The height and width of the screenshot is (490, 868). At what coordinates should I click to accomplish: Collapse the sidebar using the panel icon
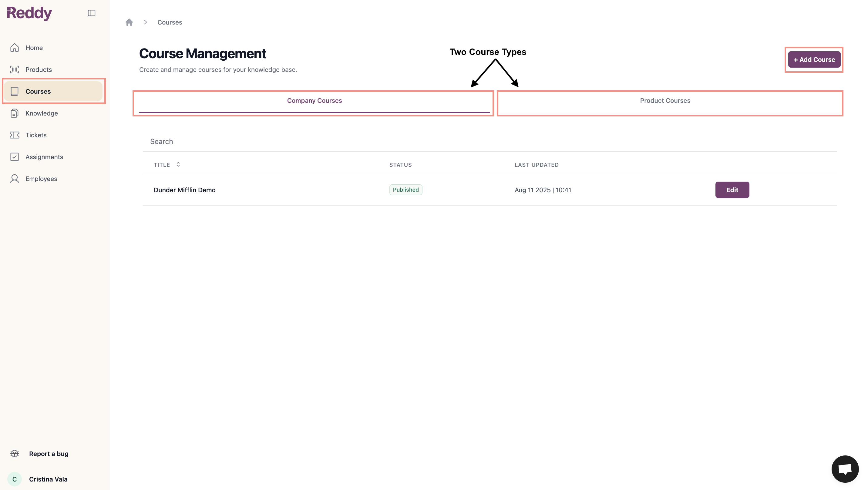coord(91,13)
